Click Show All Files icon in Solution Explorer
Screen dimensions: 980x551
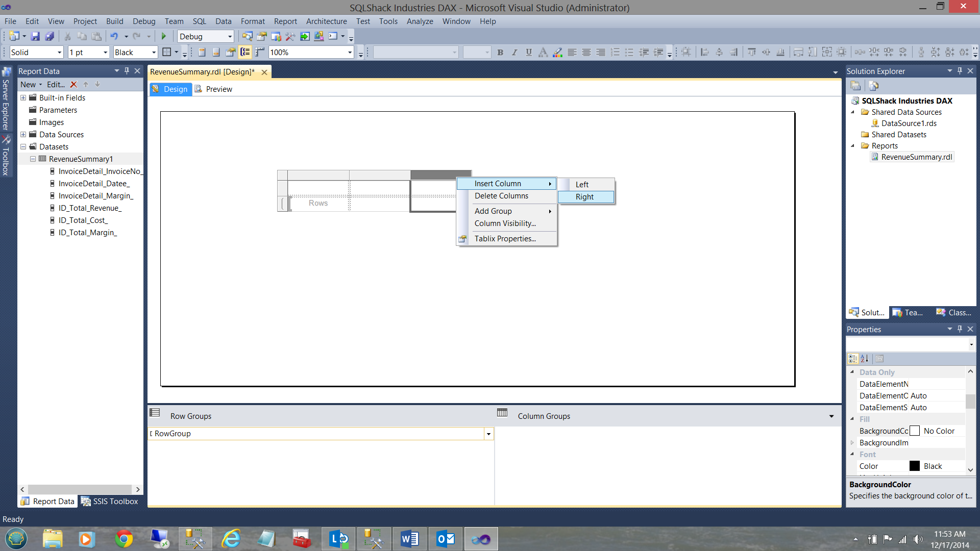(873, 86)
